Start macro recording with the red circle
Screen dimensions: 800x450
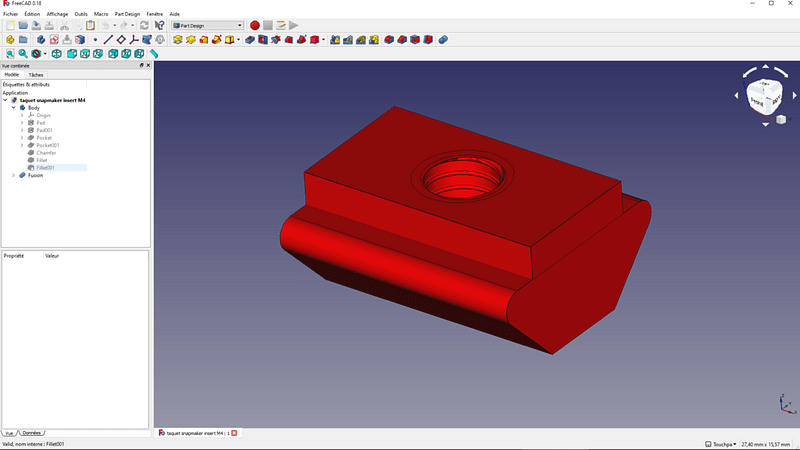[x=255, y=26]
